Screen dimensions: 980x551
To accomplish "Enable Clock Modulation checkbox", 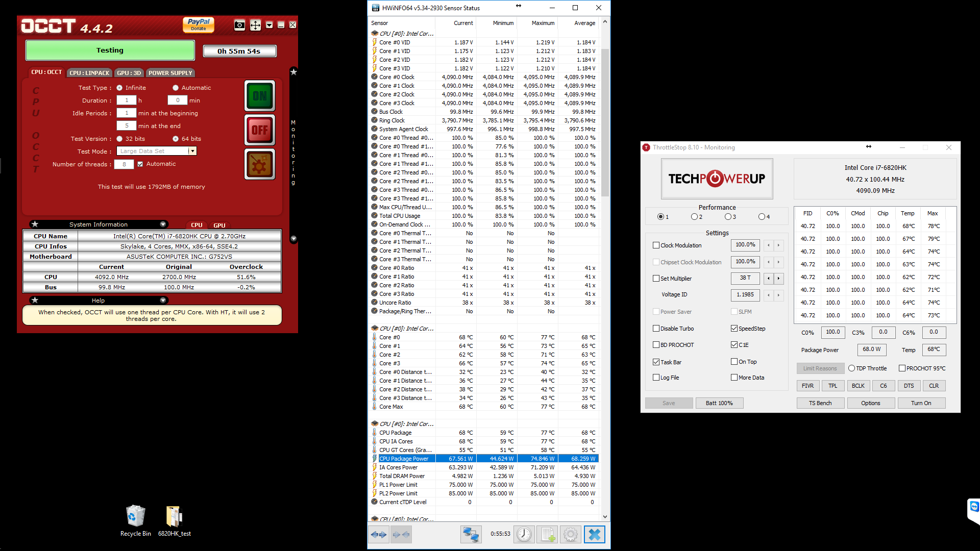I will pos(656,245).
